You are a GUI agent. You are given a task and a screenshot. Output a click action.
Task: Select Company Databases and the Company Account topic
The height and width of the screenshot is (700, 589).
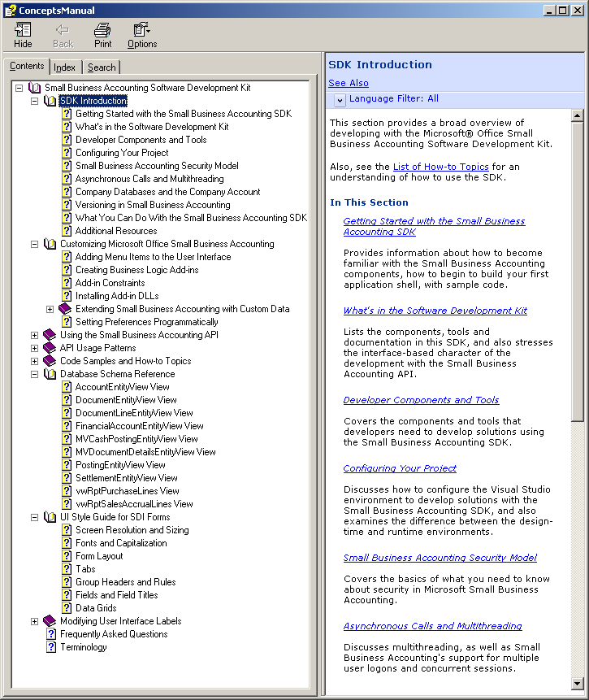click(168, 192)
